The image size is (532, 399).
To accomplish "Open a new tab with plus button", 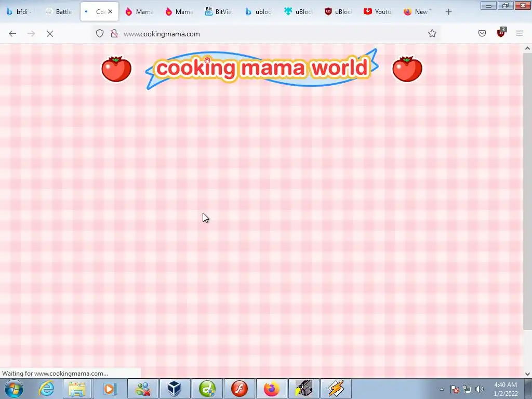I will (x=448, y=12).
